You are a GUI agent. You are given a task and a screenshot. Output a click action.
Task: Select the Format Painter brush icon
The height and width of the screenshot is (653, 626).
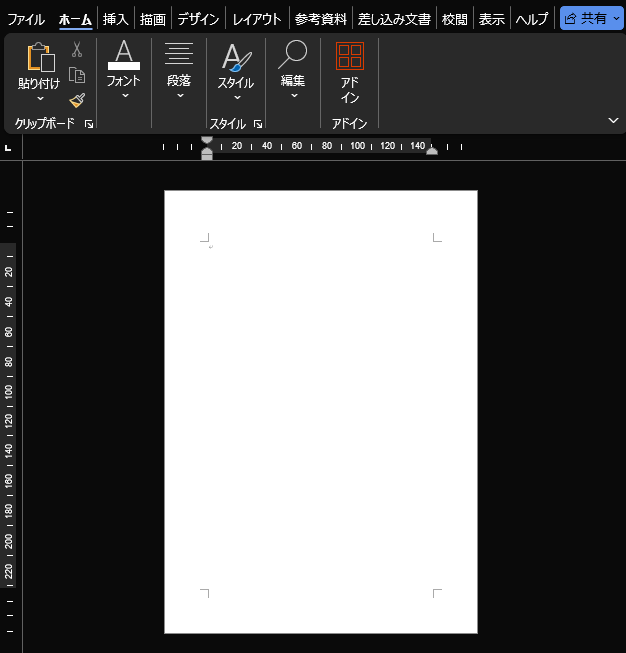pyautogui.click(x=77, y=101)
